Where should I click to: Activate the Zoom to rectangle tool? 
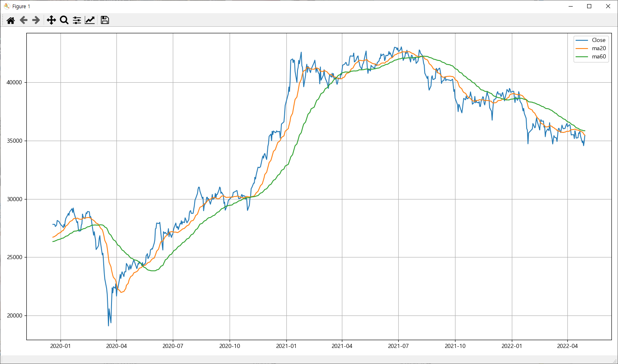tap(64, 20)
